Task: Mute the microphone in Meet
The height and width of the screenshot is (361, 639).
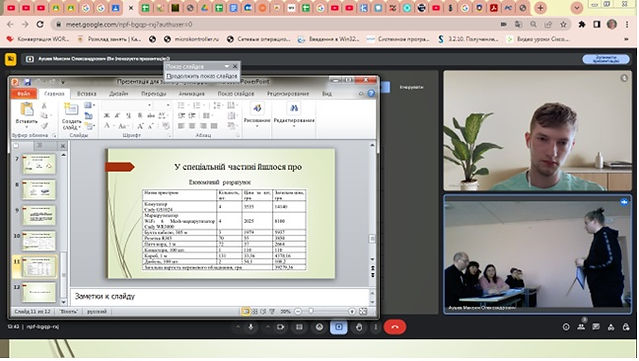Action: pos(251,327)
